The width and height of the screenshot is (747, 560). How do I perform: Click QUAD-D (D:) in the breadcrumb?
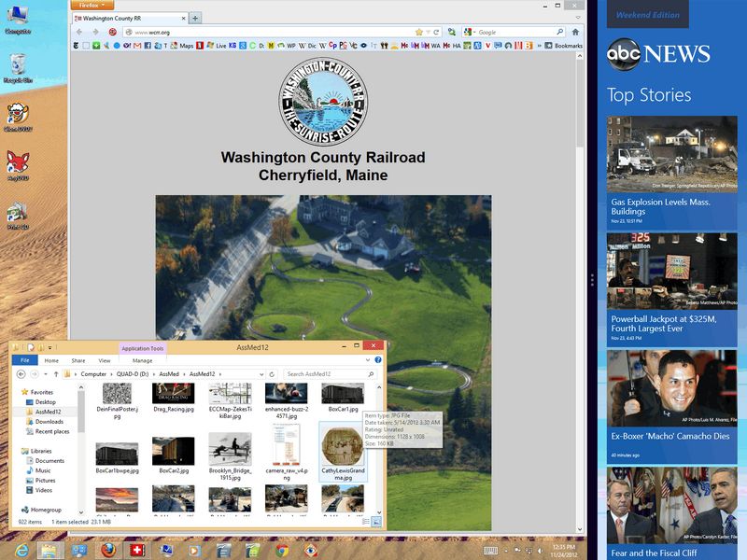pos(133,374)
